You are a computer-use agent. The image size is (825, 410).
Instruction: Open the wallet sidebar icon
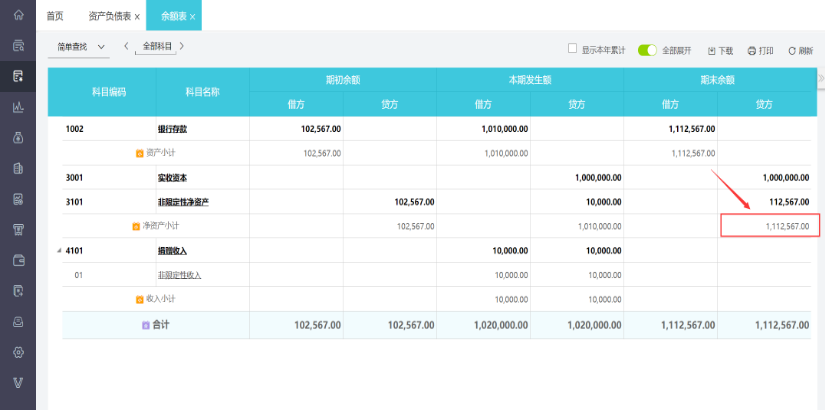click(18, 260)
